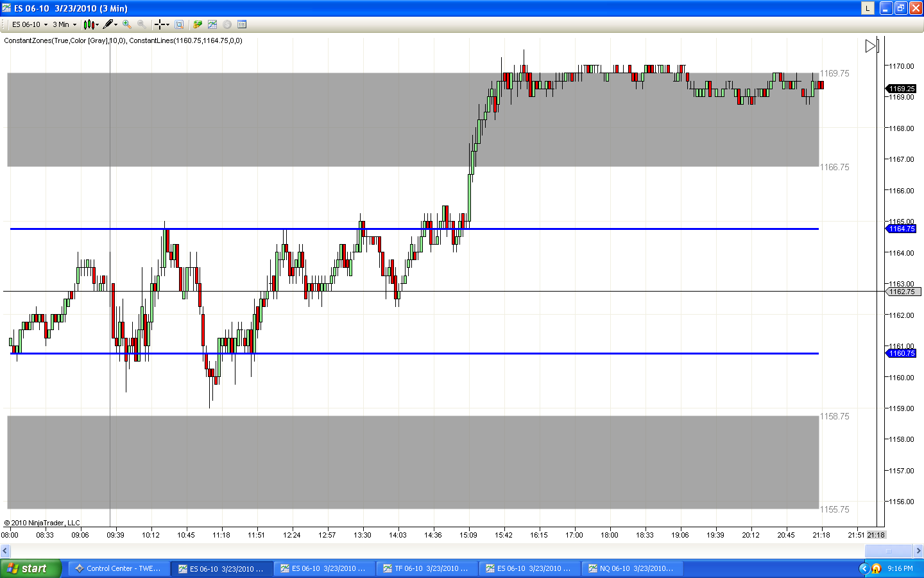Click the 1166.75 gray zone label
This screenshot has height=578, width=924.
pos(835,167)
